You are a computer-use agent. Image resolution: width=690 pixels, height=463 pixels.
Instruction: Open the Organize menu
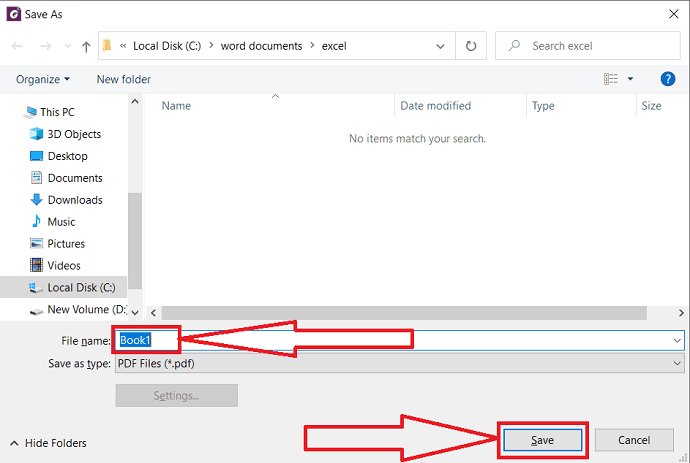click(x=43, y=79)
